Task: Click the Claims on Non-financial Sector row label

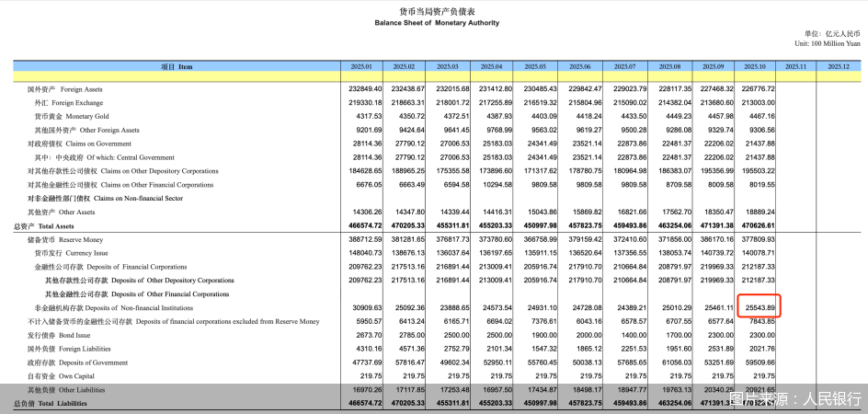Action: point(103,198)
